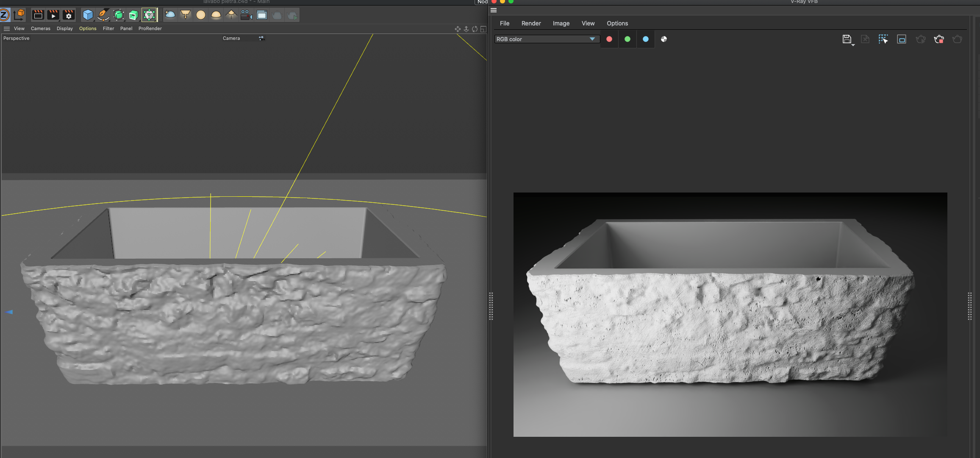Choose the Spline Pen tool
Viewport: 980px width, 458px height.
point(103,15)
